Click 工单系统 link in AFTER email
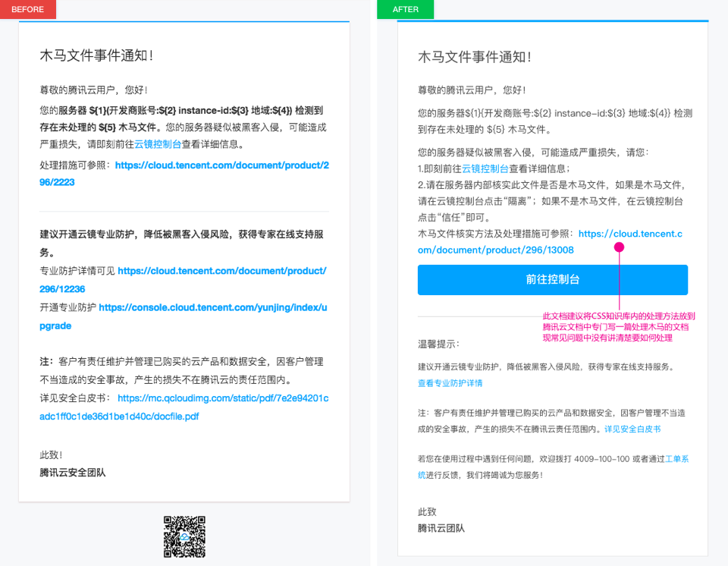The width and height of the screenshot is (728, 566). (676, 459)
